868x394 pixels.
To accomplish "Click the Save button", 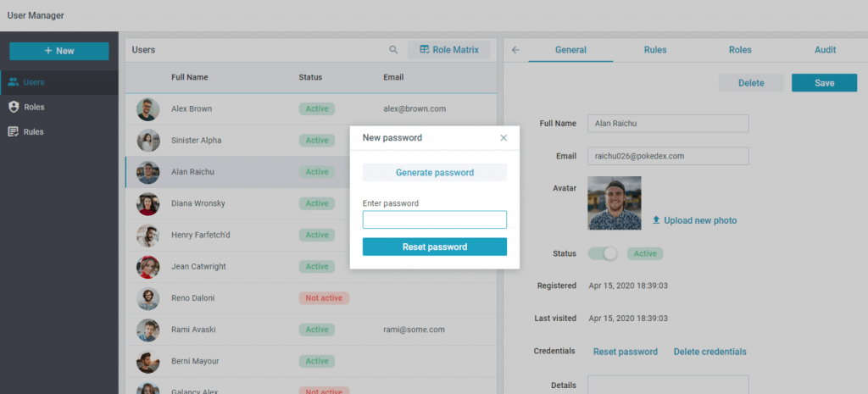I will pyautogui.click(x=824, y=83).
